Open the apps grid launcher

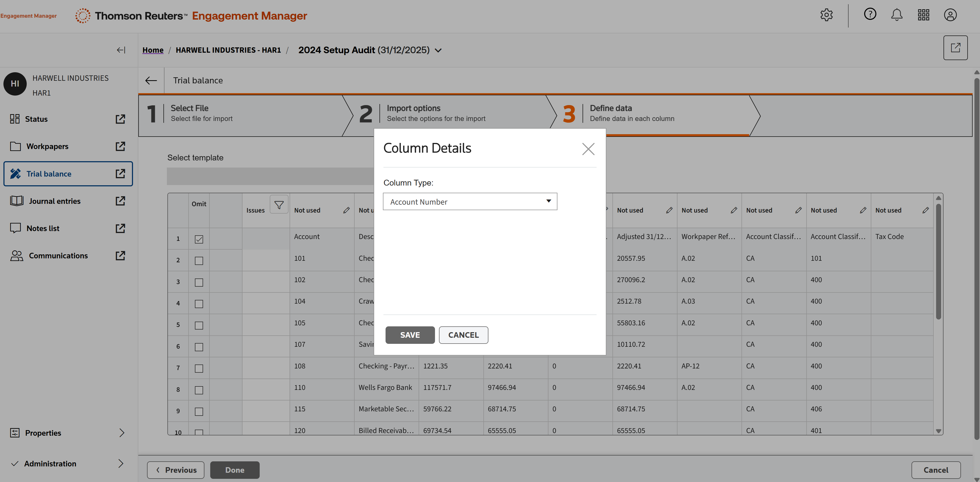click(x=923, y=15)
